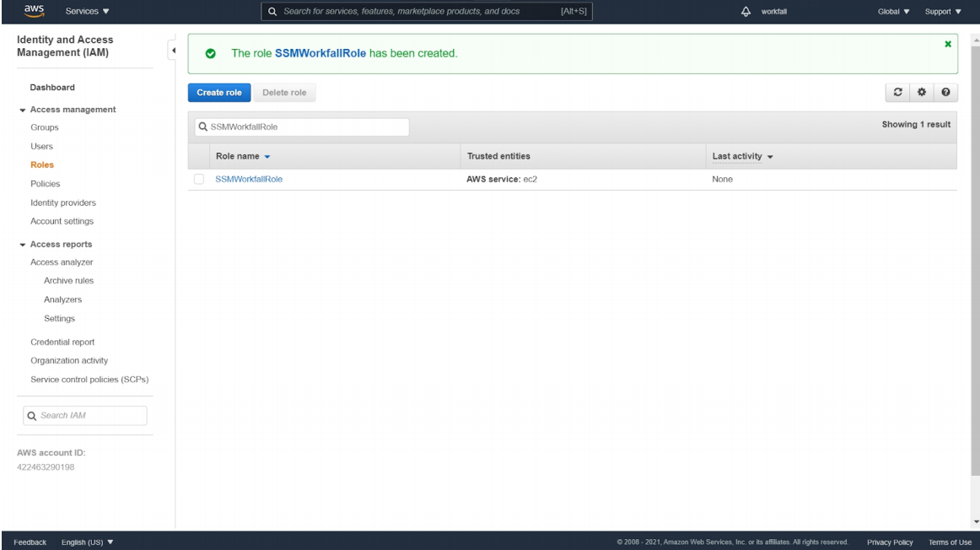The height and width of the screenshot is (550, 980).
Task: Open Roles in sidebar
Action: tap(42, 165)
